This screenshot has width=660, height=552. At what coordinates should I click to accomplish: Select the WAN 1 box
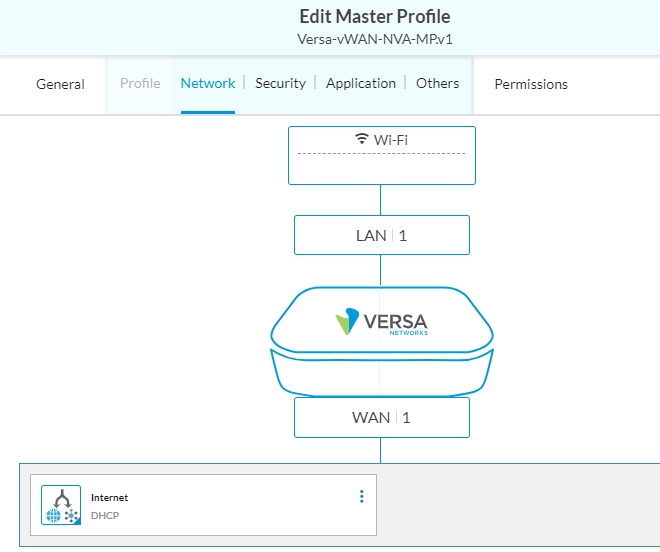pyautogui.click(x=382, y=418)
